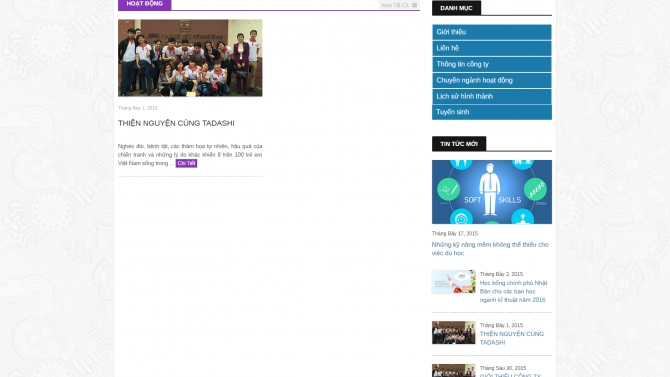Viewport: 670px width, 377px height.
Task: Open THIỆN NGUYỆN CÙNG TADASHI sidebar link
Action: click(x=511, y=338)
